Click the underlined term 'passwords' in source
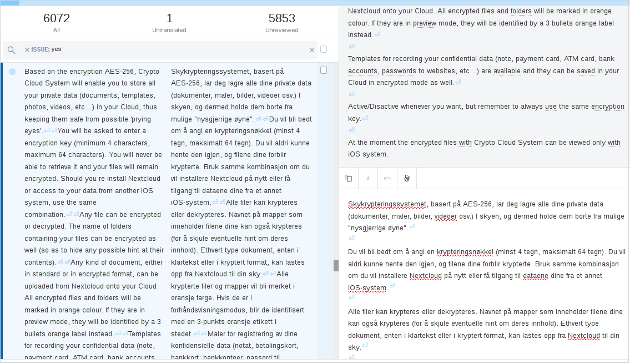Image resolution: width=630 pixels, height=364 pixels. [x=399, y=71]
